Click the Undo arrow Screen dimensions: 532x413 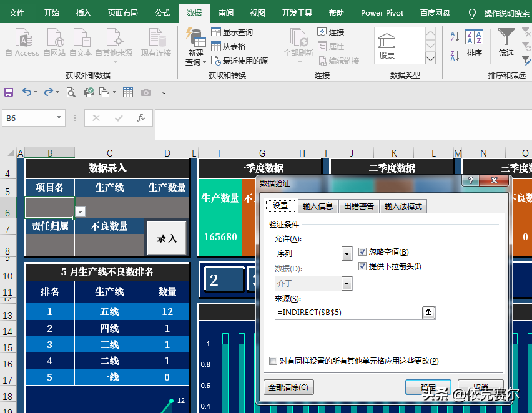pos(26,92)
